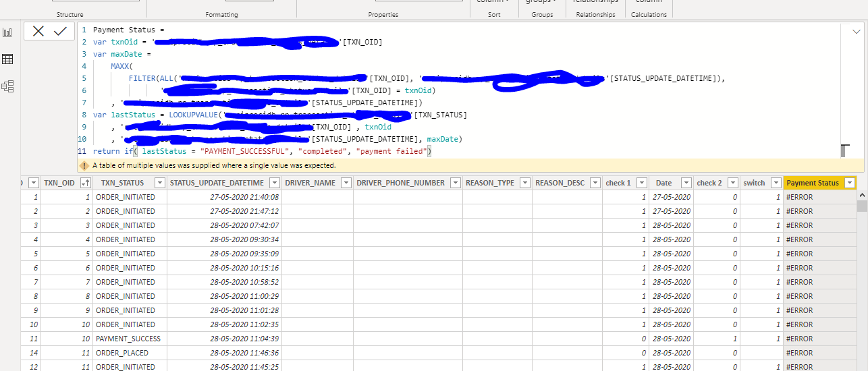Screen dimensions: 868x371
Task: Switch to Data view in left sidebar
Action: (7, 59)
